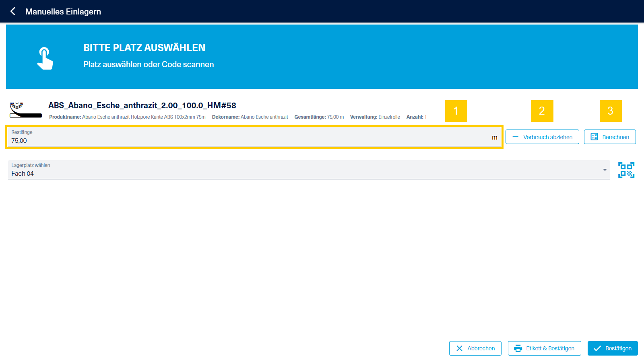
Task: Click the Verwaltung Einzelrolle info text
Action: (x=375, y=117)
